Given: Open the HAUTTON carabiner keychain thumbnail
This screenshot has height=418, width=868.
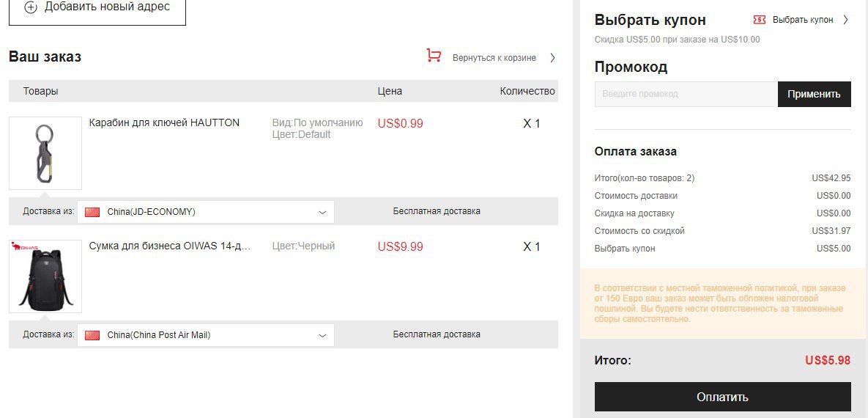Looking at the screenshot, I should coord(45,153).
